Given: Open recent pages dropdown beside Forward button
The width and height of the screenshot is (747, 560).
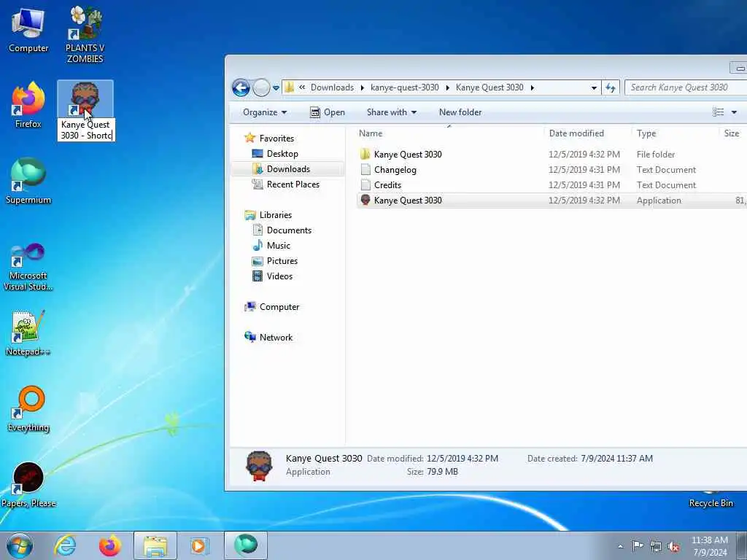Looking at the screenshot, I should coord(275,88).
